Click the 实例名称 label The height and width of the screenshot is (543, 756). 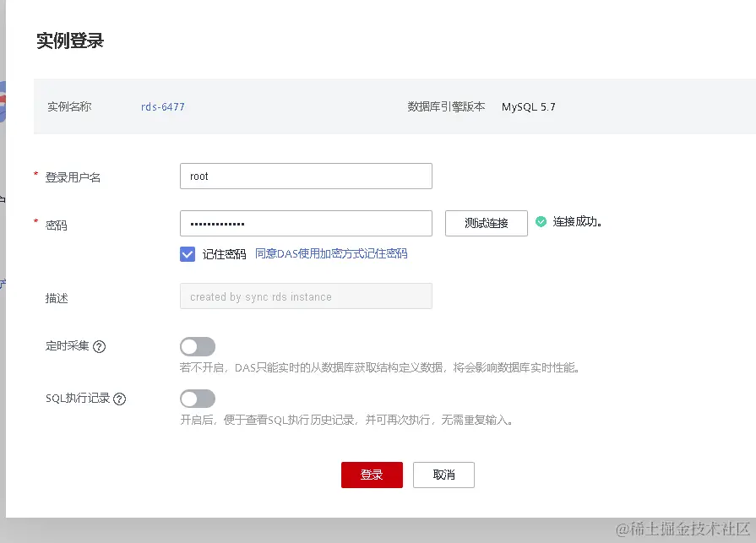(69, 106)
